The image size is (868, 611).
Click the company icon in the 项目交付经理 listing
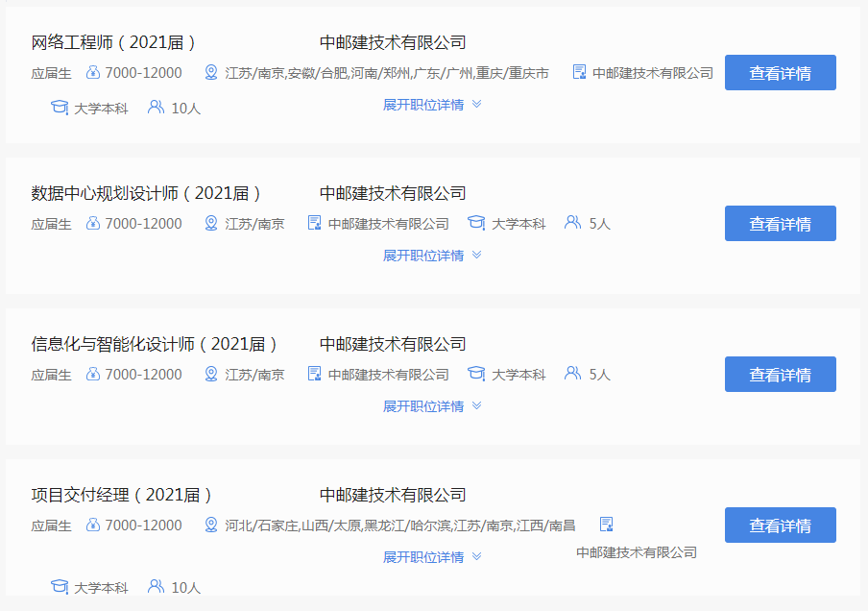(606, 525)
